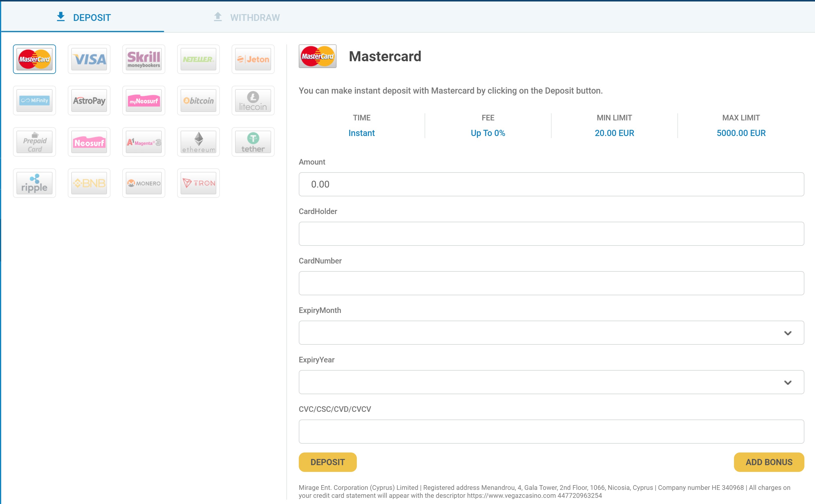
Task: Click the '5000.00 EUR' max limit value
Action: point(741,133)
